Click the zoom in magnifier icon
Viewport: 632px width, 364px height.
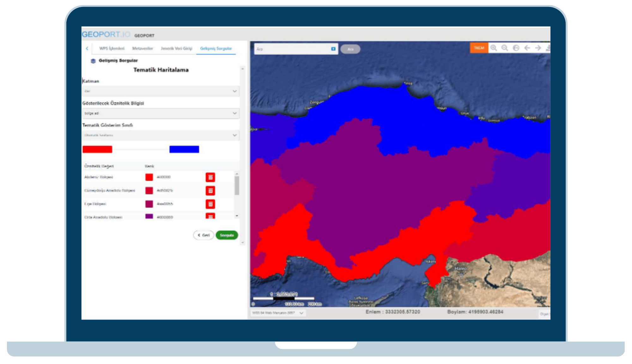coord(493,48)
